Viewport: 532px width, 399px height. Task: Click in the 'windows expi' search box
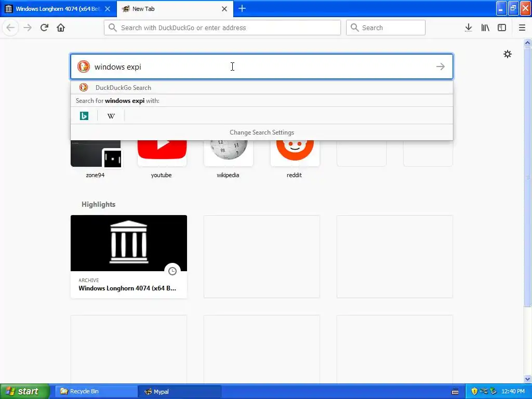point(262,66)
